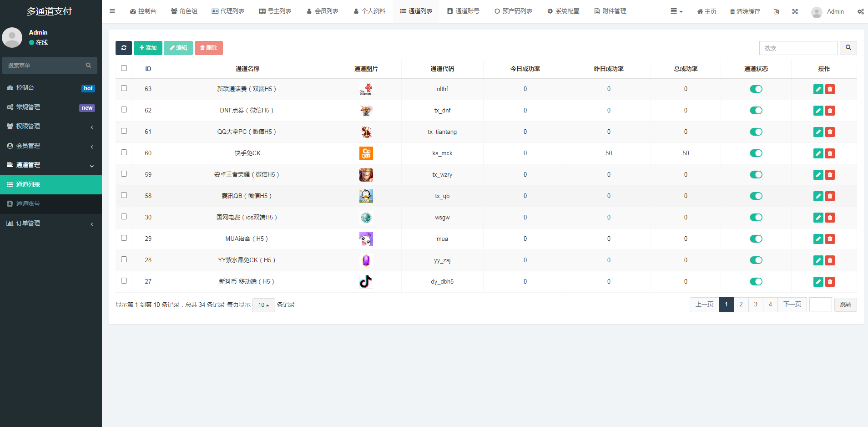Open 会员列表 tab in top navigation
Screen dimensions: 868x427
323,11
